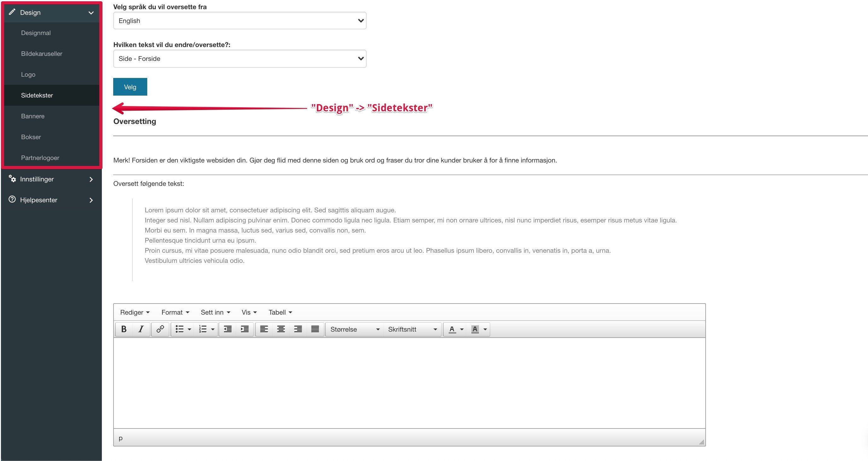Justify the text
This screenshot has width=868, height=461.
click(x=315, y=329)
